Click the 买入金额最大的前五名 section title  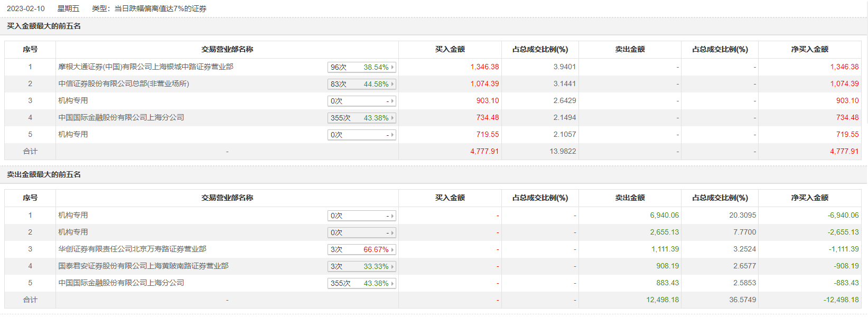(44, 26)
